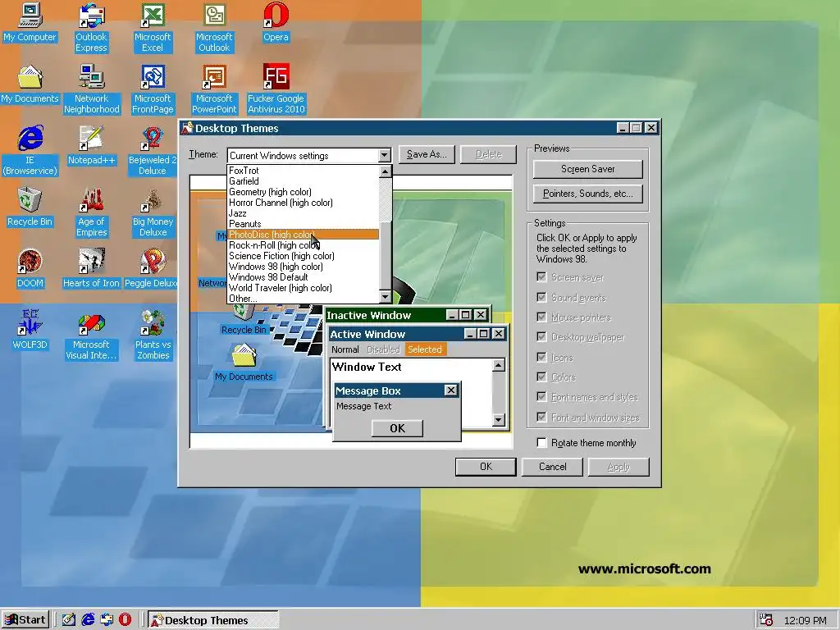Viewport: 840px width, 630px height.
Task: Pick Geometry (high color) theme
Action: point(304,192)
